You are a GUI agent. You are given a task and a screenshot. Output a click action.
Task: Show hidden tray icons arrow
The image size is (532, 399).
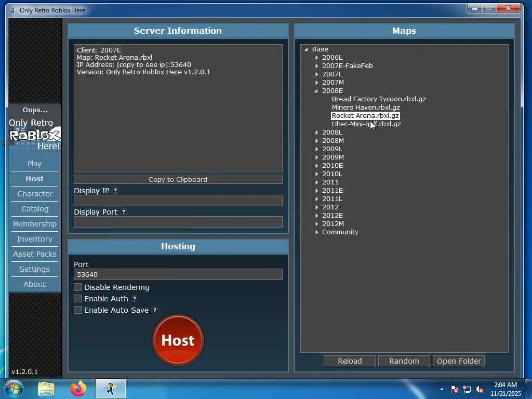tap(442, 389)
